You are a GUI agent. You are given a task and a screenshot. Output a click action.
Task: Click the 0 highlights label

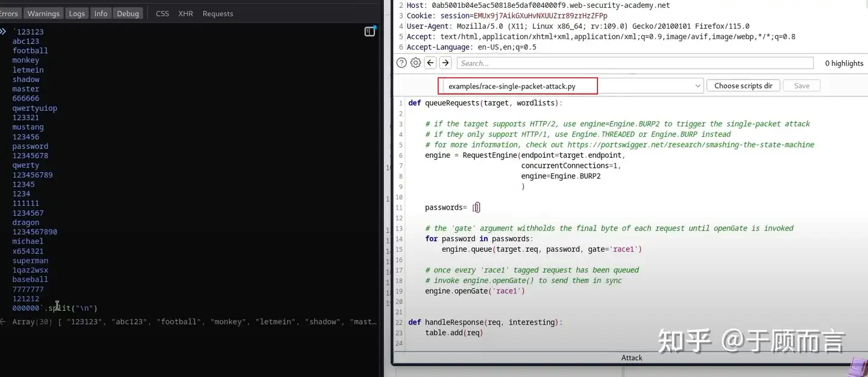[844, 63]
